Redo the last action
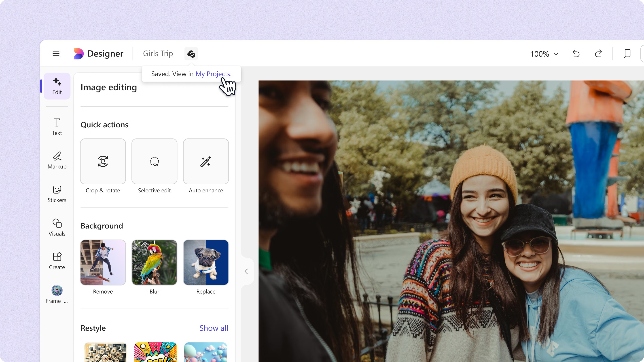This screenshot has width=644, height=362. (x=598, y=54)
